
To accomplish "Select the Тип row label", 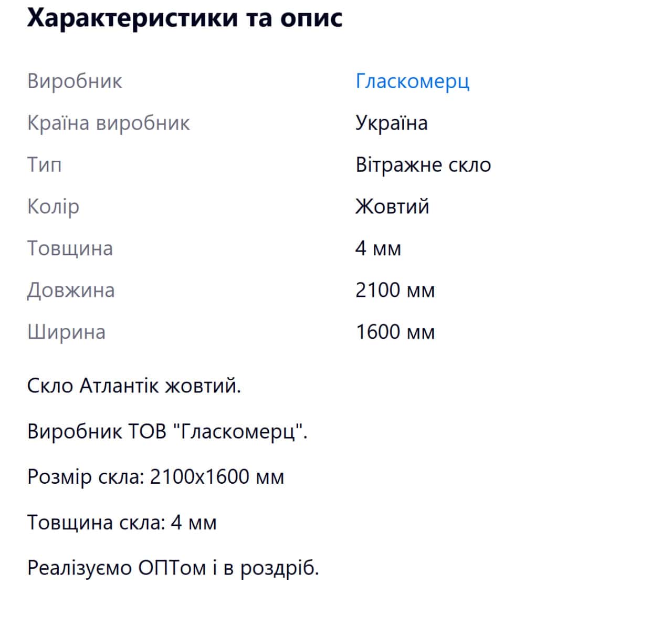I will 45,165.
